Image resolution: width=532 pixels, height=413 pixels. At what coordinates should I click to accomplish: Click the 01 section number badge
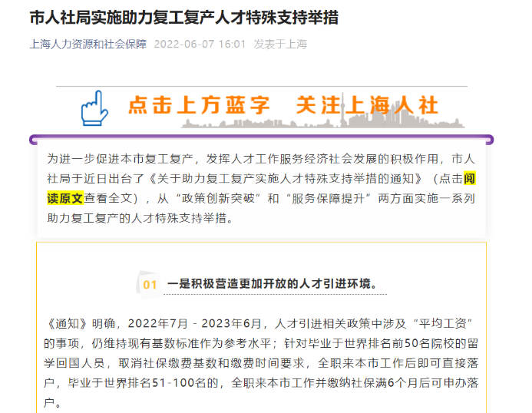pos(150,284)
